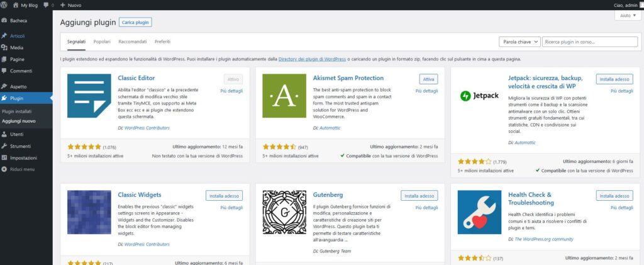Click the Jetpack logo
Image resolution: width=644 pixels, height=265 pixels.
(479, 96)
